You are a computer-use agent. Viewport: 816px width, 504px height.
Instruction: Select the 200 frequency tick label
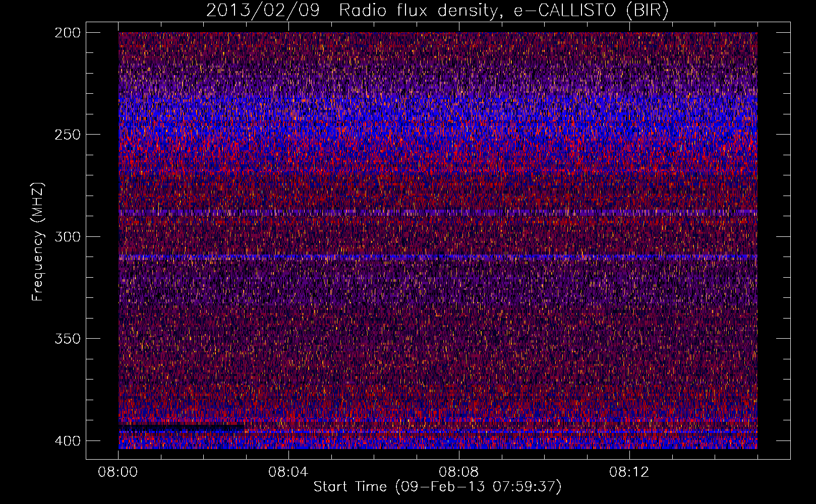click(68, 33)
